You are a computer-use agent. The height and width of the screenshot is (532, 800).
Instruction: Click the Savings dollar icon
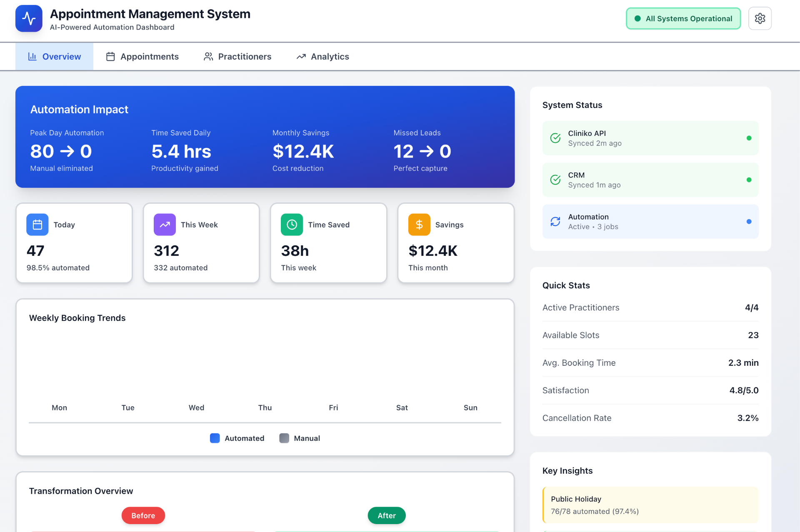point(419,225)
